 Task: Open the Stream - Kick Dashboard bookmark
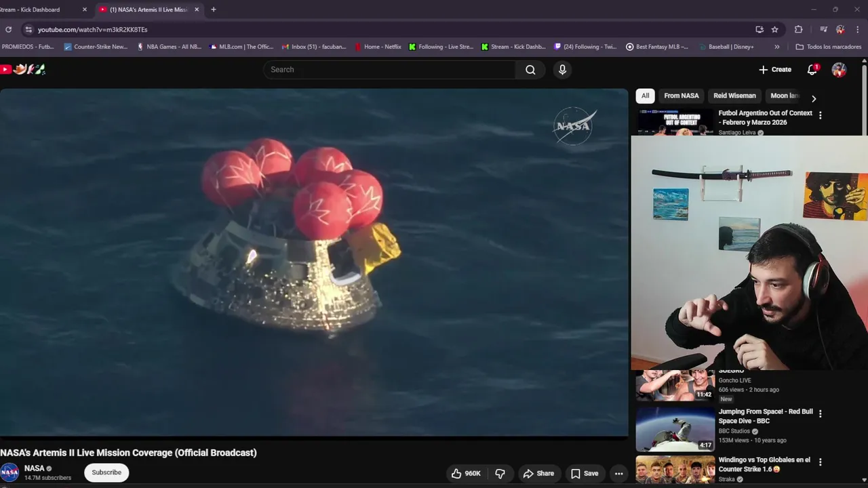[513, 47]
